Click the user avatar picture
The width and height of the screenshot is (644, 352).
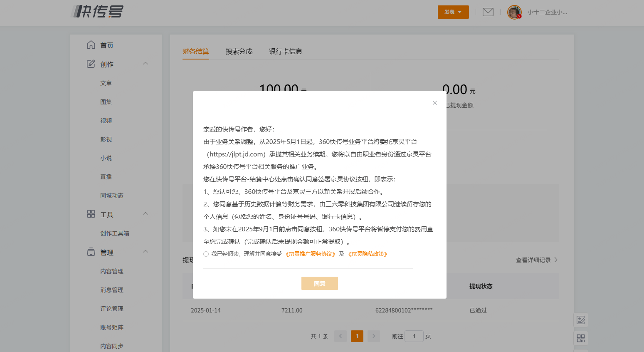[514, 12]
